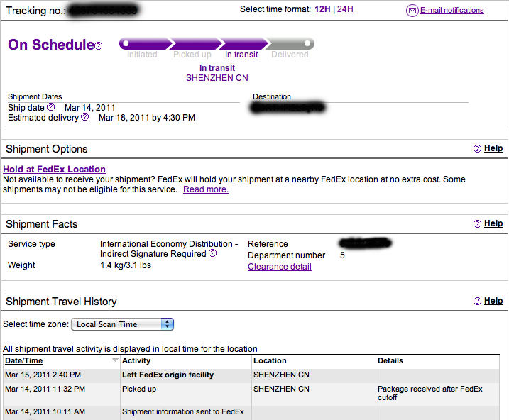
Task: Open the Local Scan Time dropdown
Action: pyautogui.click(x=122, y=324)
